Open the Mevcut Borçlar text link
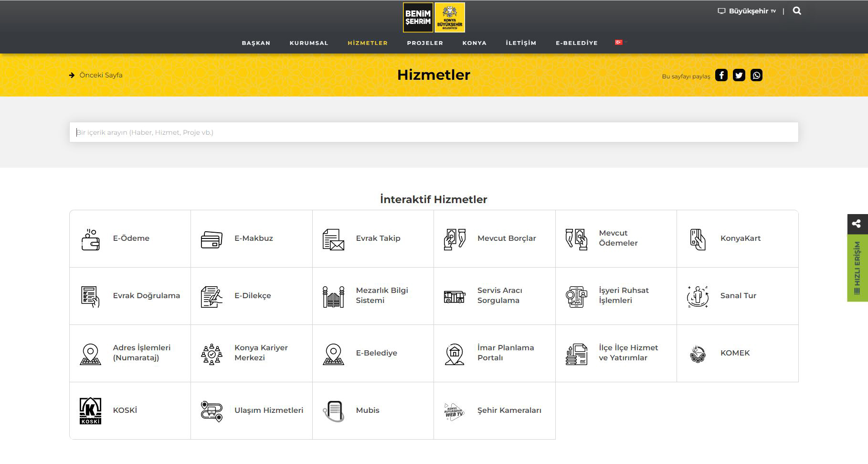Screen dimensions: 868x464 click(x=506, y=238)
